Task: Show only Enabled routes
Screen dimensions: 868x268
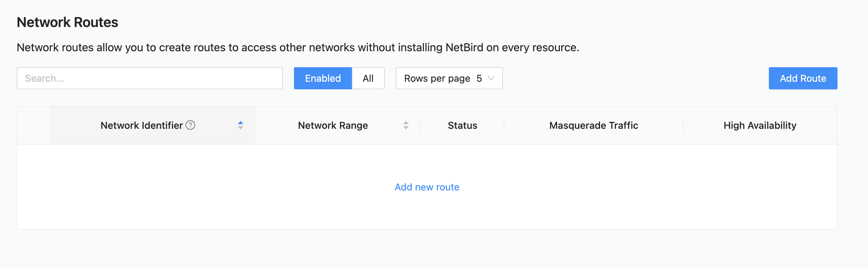Action: coord(323,78)
